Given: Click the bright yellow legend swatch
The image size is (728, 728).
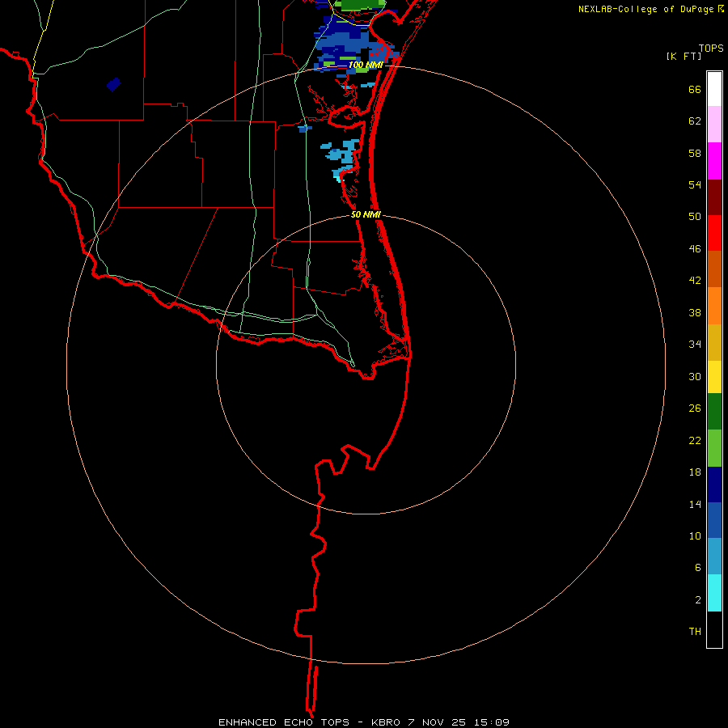Looking at the screenshot, I should tap(714, 377).
